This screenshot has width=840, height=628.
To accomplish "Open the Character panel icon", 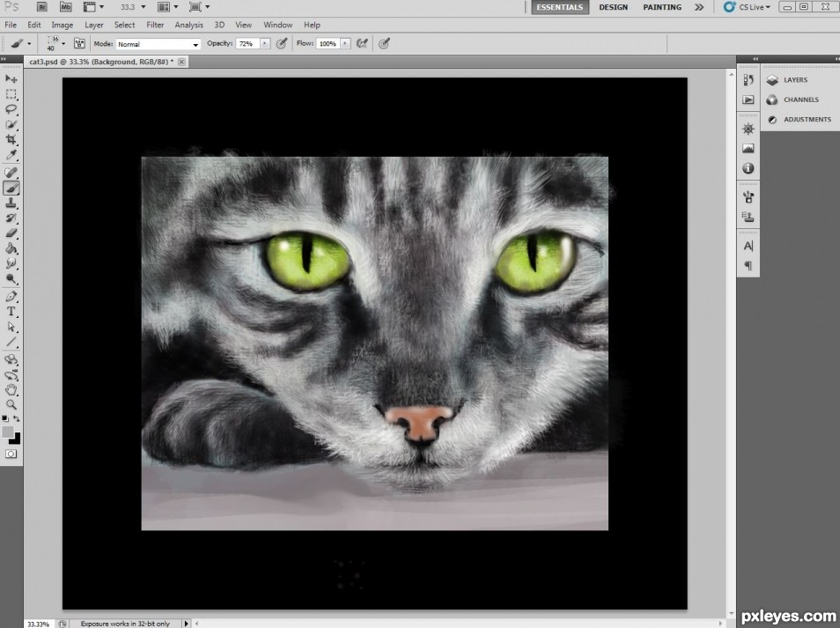I will tap(748, 246).
